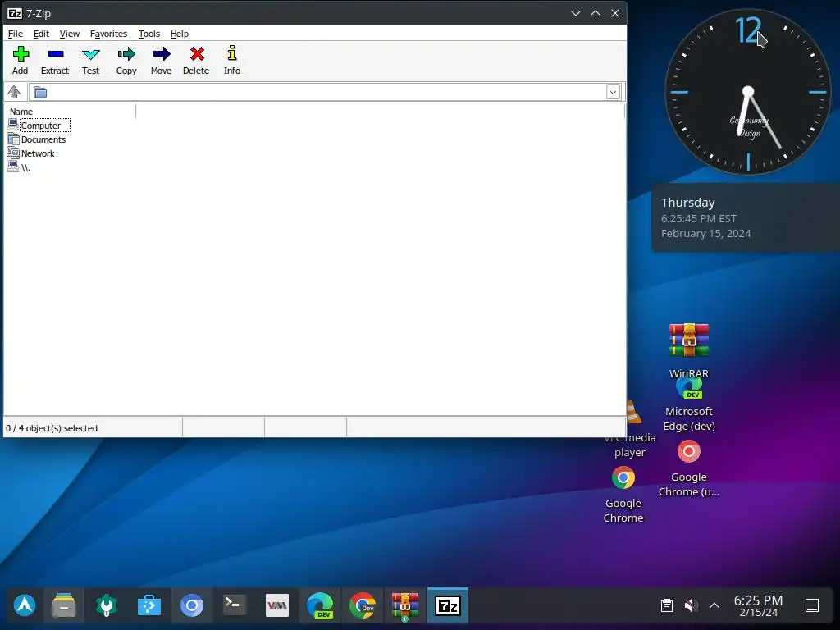Open the Tools menu
Screen dimensions: 840x630
149,34
